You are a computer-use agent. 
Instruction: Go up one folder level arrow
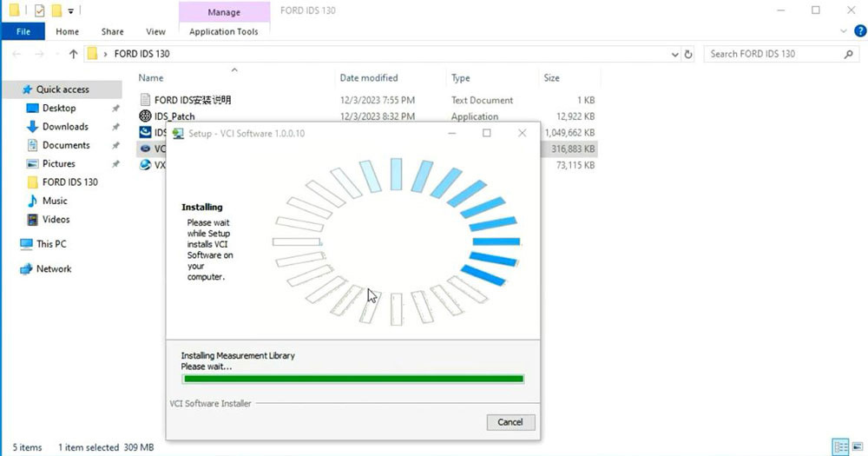(x=73, y=54)
